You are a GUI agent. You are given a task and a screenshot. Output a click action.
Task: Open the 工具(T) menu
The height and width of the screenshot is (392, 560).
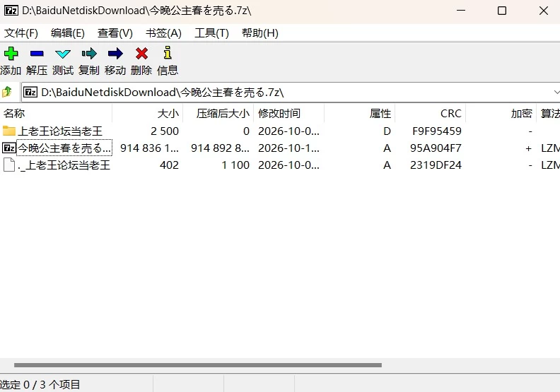pyautogui.click(x=212, y=33)
